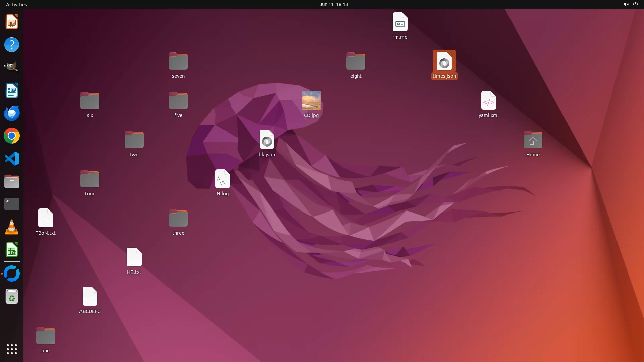
Task: Select the N.log file icon
Action: click(222, 179)
